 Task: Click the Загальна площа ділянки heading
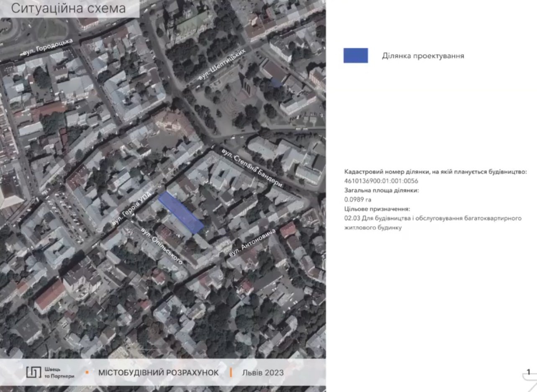tap(381, 190)
